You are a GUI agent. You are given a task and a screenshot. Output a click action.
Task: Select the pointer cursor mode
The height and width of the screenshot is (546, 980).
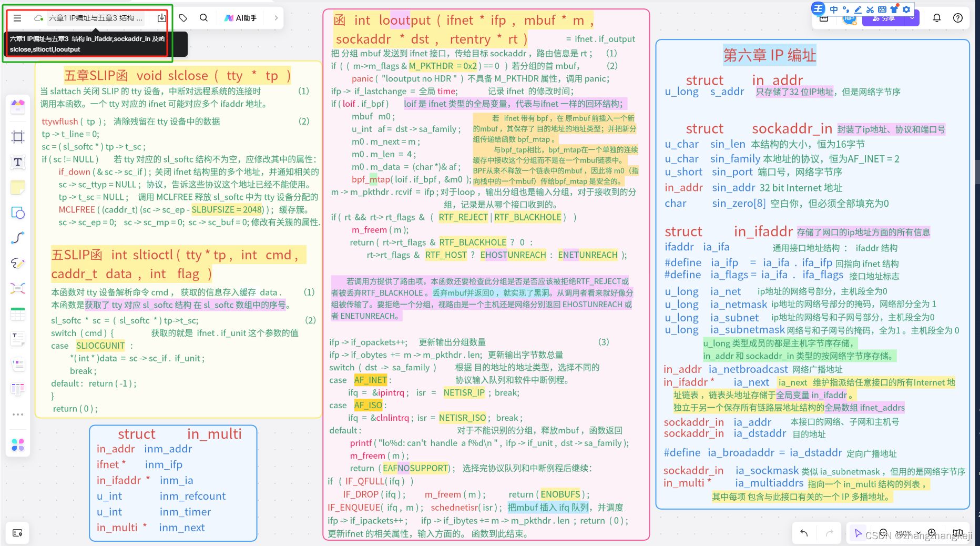858,533
